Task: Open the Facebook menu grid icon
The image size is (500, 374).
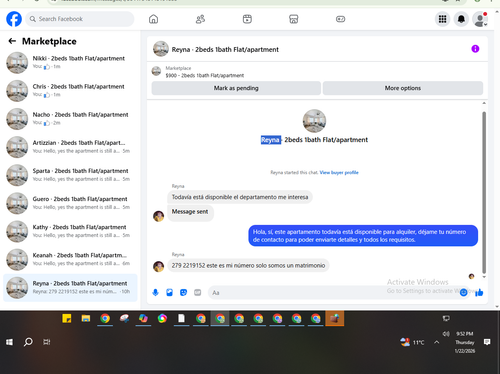Action: (442, 19)
